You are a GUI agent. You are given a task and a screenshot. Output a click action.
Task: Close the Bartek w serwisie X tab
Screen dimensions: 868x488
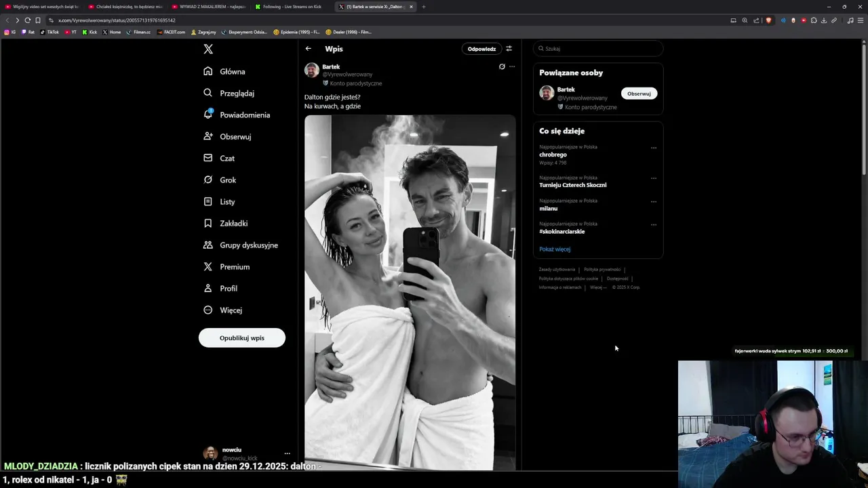tap(411, 7)
